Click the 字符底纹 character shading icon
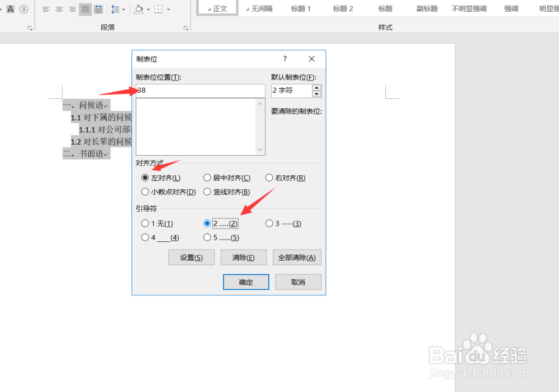This screenshot has height=392, width=559. 10,9
